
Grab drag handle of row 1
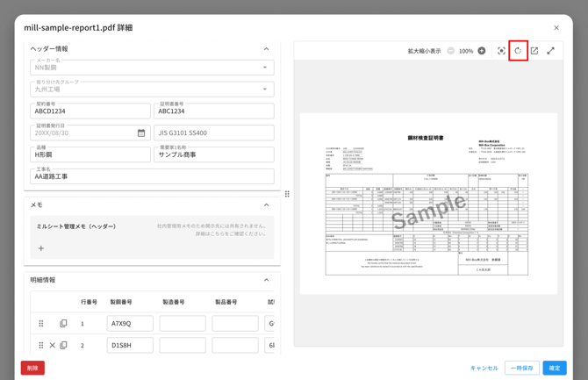tap(41, 323)
